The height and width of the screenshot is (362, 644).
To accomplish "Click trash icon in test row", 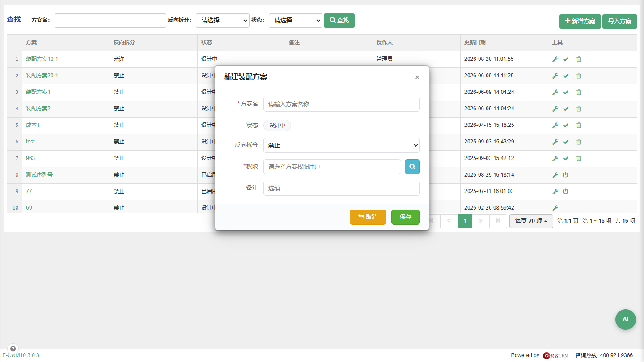I will [x=579, y=142].
